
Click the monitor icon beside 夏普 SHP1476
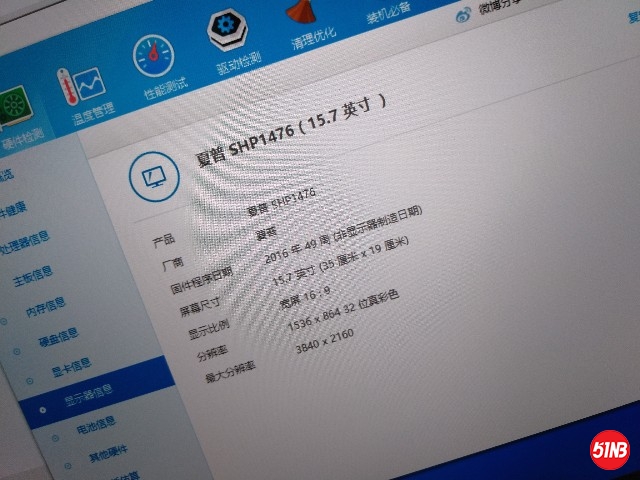[154, 177]
